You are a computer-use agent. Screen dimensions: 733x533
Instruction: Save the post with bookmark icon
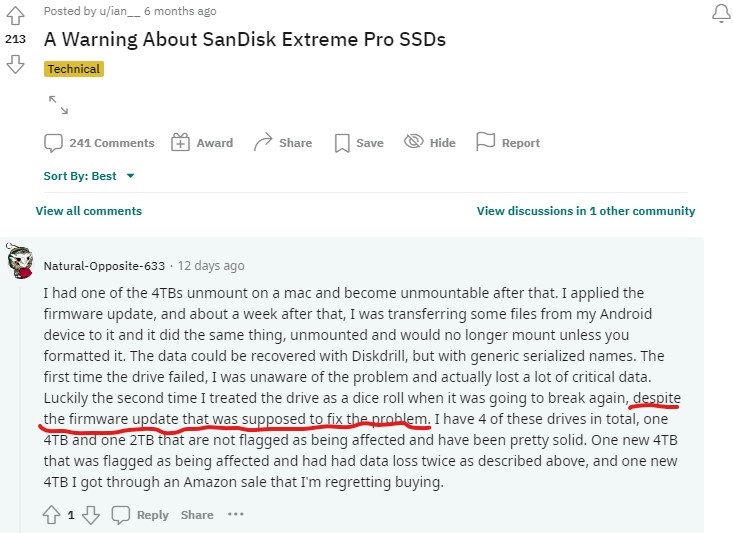(359, 143)
